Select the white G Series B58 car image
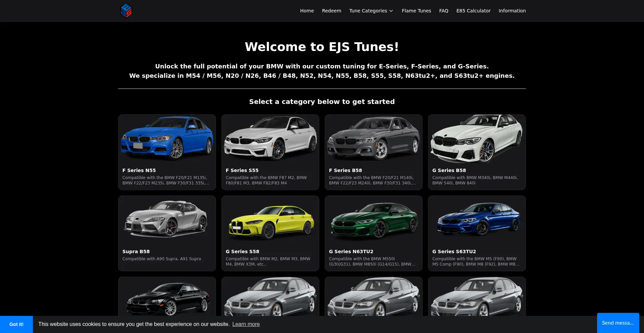 click(477, 139)
